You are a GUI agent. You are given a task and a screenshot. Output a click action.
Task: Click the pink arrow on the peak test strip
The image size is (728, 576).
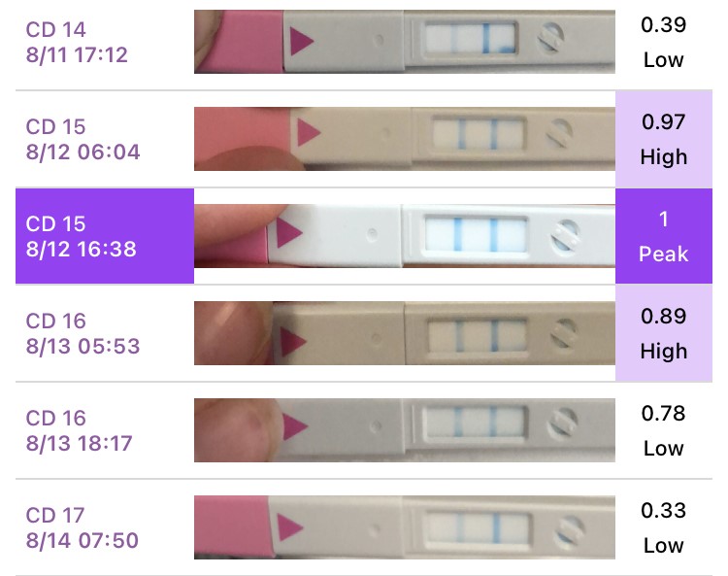290,235
